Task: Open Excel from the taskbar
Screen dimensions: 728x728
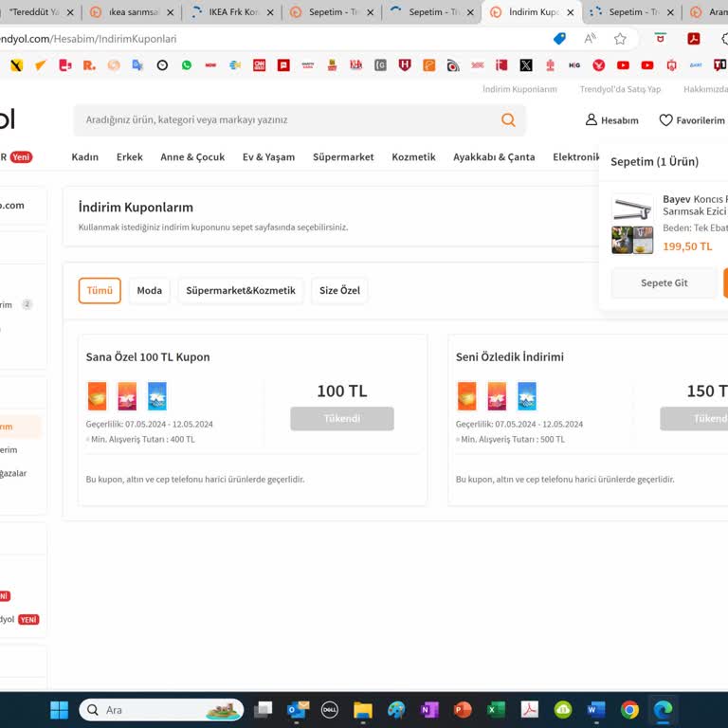Action: tap(496, 709)
